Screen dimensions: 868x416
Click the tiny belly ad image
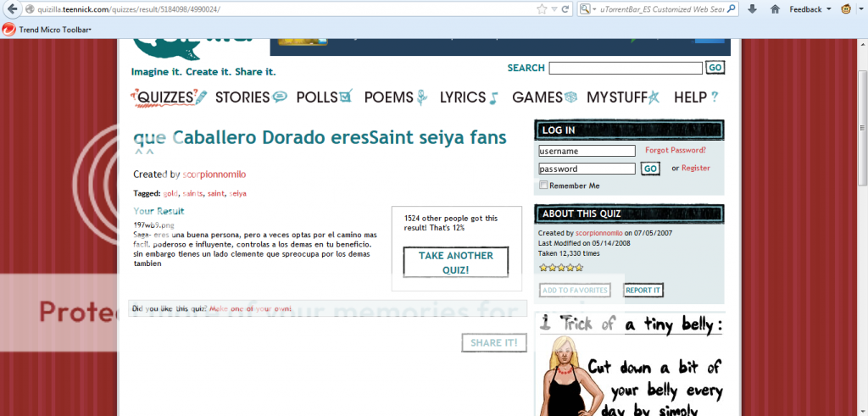click(630, 364)
